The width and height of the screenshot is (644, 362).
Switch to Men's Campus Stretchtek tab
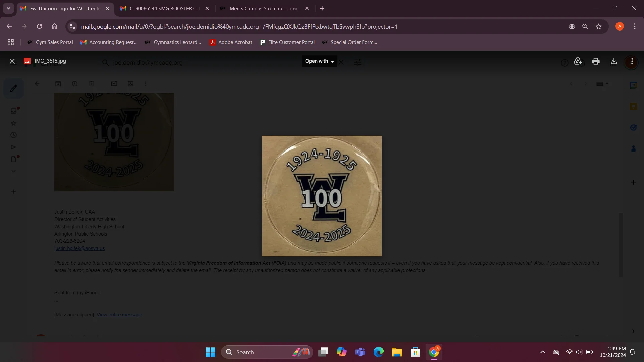coord(264,9)
